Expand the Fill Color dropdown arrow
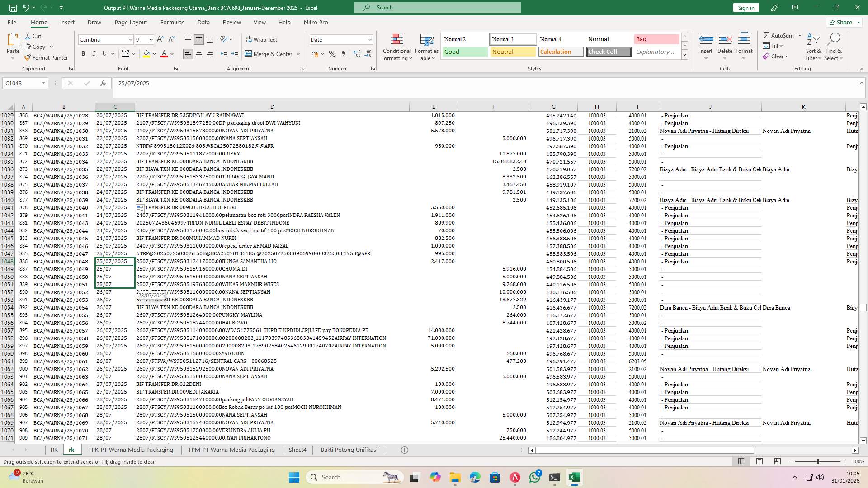 pyautogui.click(x=154, y=54)
